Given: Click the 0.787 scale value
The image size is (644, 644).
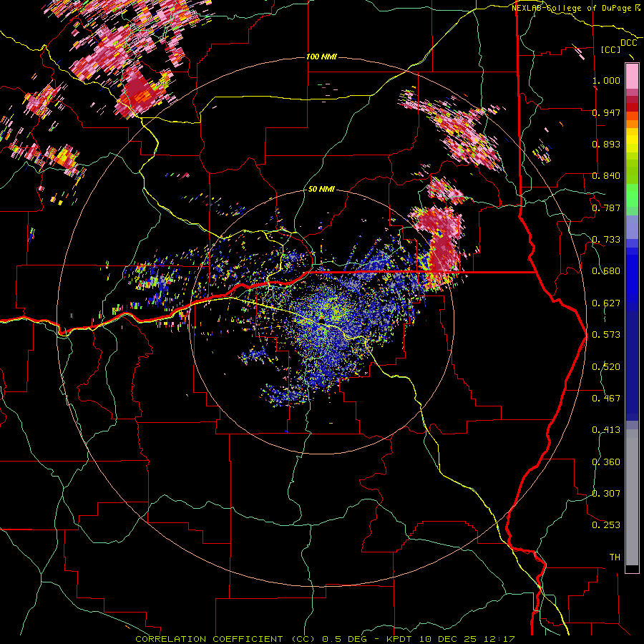Looking at the screenshot, I should click(606, 208).
